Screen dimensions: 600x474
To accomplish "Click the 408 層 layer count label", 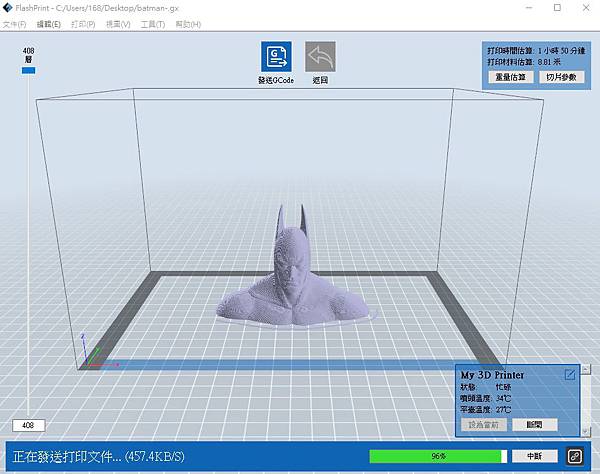I will pyautogui.click(x=28, y=55).
